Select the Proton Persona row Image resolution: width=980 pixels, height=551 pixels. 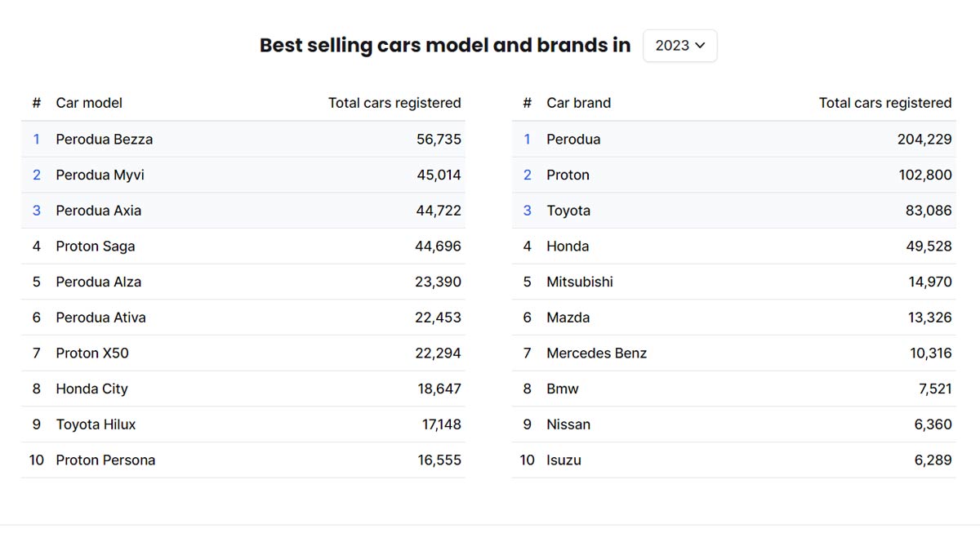(x=105, y=460)
